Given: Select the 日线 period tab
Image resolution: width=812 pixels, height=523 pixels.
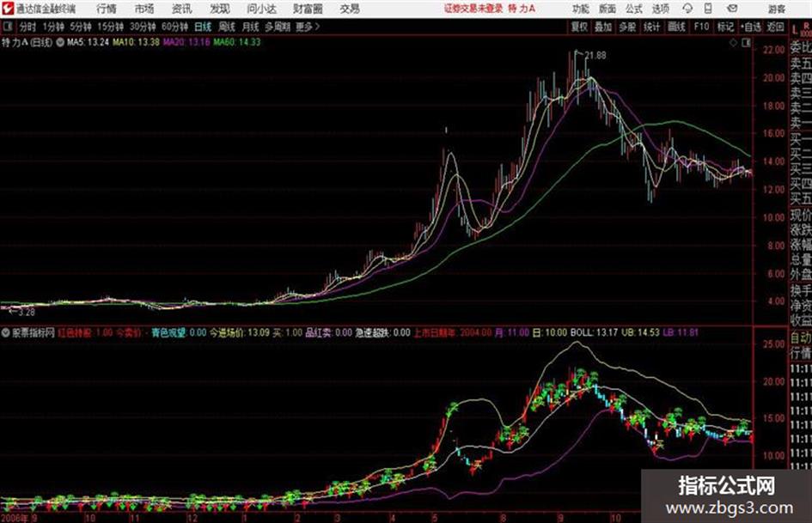Looking at the screenshot, I should coord(203,27).
